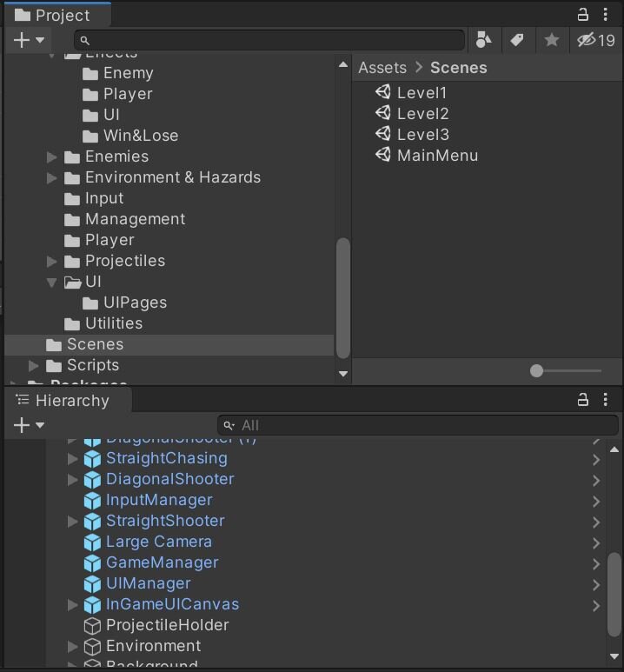Select the Win&Lose folder
This screenshot has width=624, height=672.
[130, 136]
